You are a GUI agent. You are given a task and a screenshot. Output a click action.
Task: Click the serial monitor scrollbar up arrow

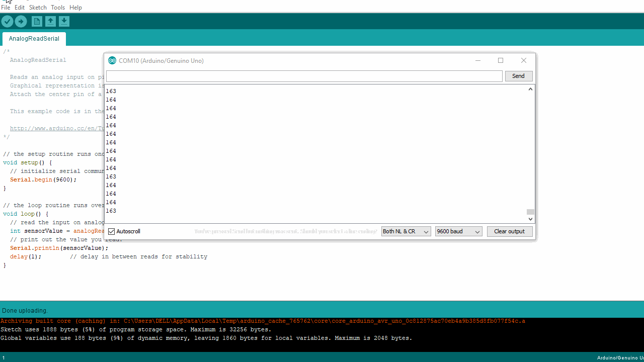click(530, 89)
